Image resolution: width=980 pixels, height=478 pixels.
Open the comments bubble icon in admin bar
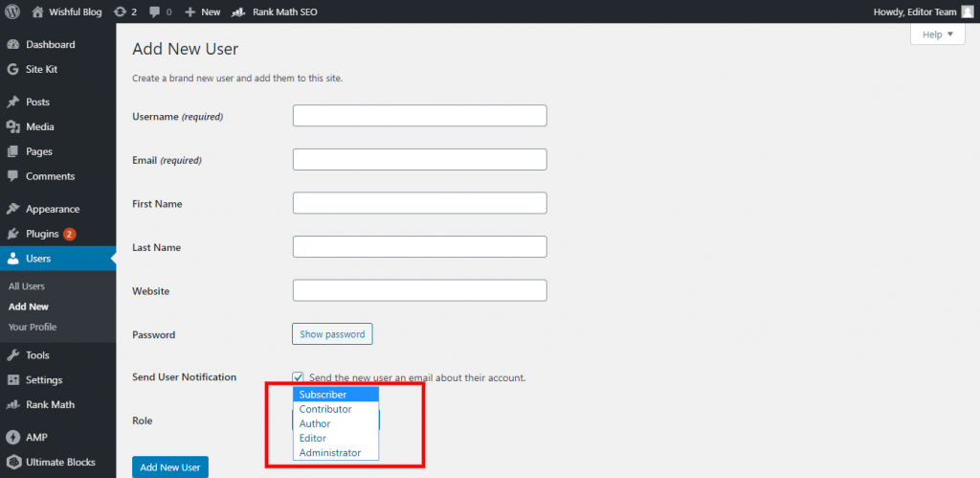point(154,11)
